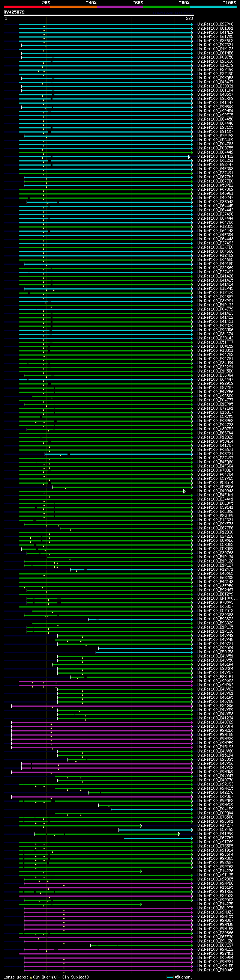Select the UniRef100_Q677H7 label
Screen dimensions: 240x980
click(x=215, y=838)
